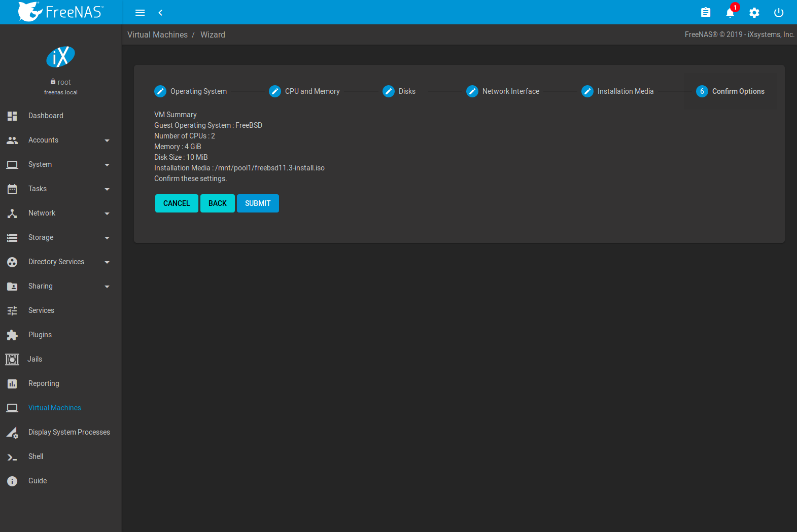Expand the Network menu arrow
Screen dimensions: 797x532
point(107,214)
